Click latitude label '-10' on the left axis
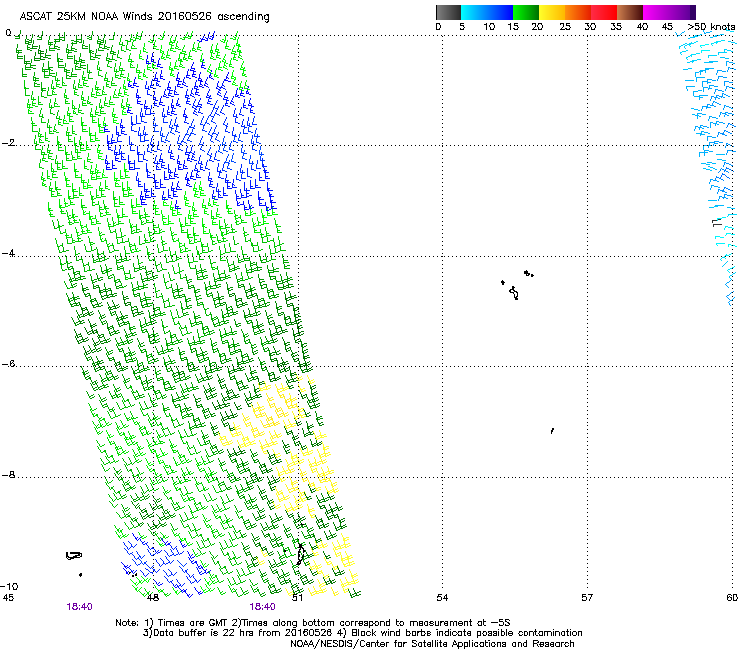This screenshot has height=650, width=740. pos(9,586)
